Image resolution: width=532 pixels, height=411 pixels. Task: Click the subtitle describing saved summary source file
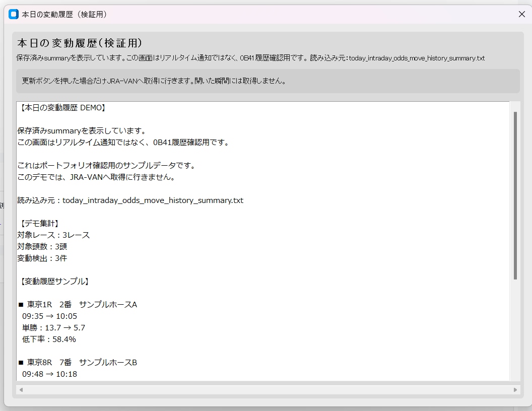250,58
